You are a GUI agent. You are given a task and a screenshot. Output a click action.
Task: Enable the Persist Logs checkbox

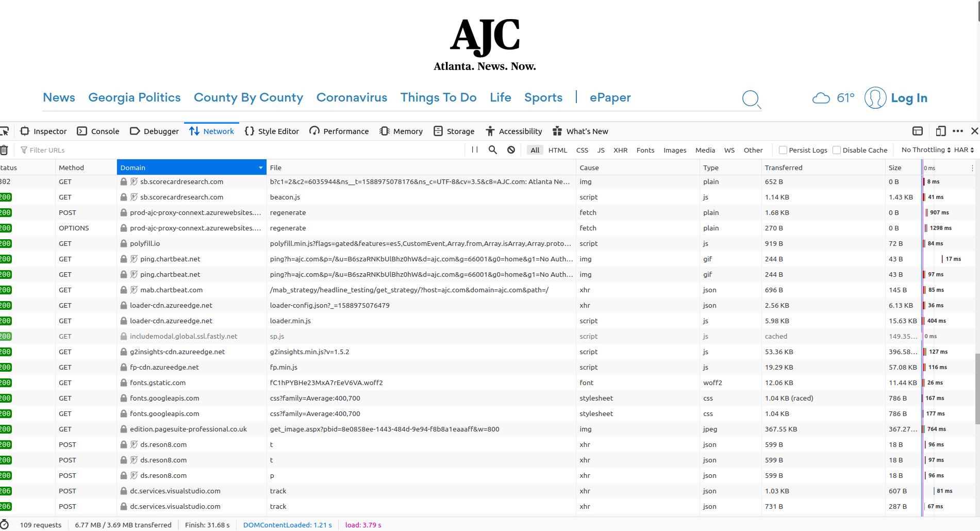pyautogui.click(x=783, y=150)
